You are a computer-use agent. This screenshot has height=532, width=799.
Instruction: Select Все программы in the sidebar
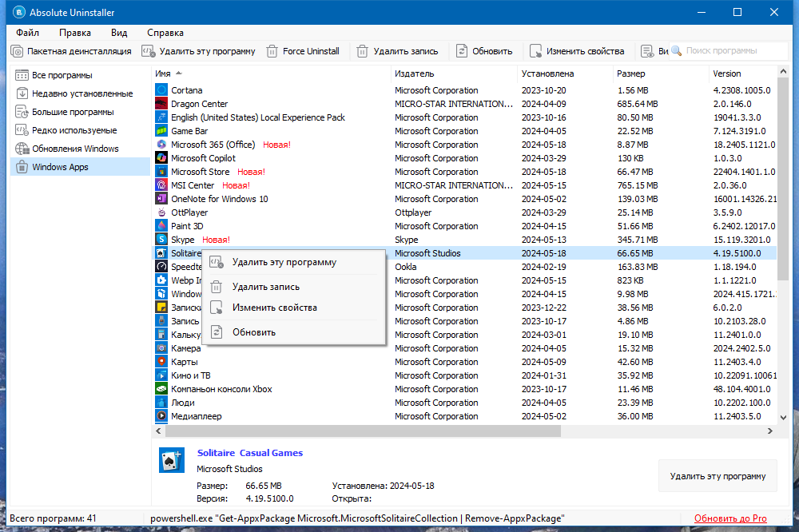80,75
